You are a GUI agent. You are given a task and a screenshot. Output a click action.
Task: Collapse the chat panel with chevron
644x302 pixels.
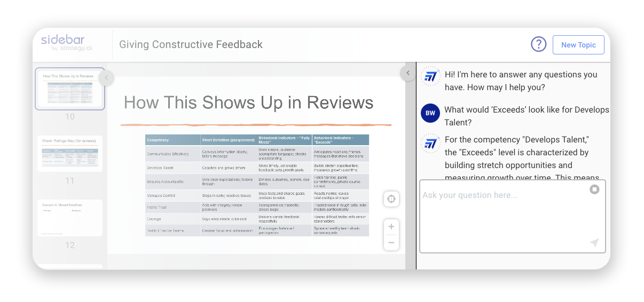[407, 73]
